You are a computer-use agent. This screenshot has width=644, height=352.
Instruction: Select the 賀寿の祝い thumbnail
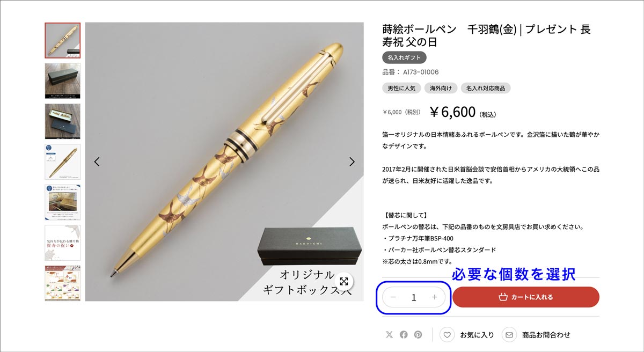(x=63, y=243)
